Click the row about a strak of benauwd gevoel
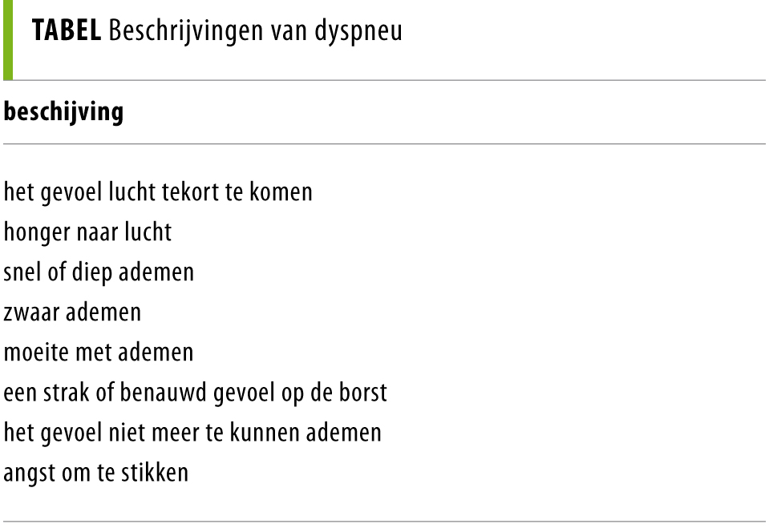The image size is (769, 532). (x=195, y=392)
